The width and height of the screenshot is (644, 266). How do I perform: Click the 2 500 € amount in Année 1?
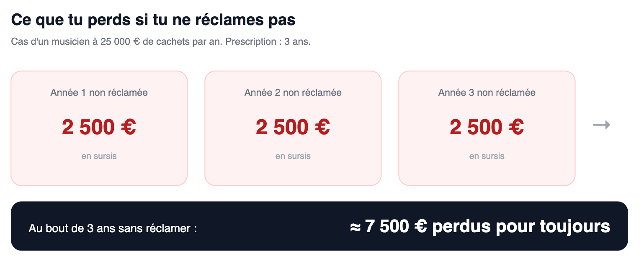click(x=99, y=127)
